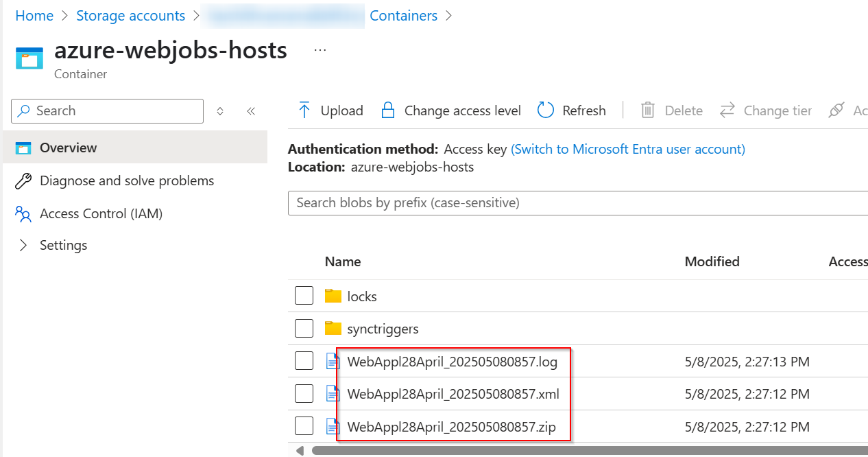
Task: Expand the Settings menu section
Action: point(24,245)
